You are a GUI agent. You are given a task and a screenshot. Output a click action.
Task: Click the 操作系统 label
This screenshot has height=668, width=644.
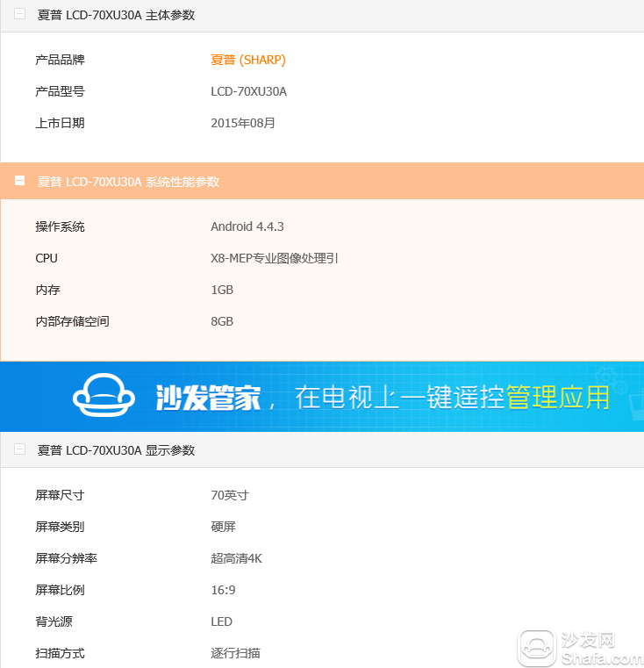pos(60,226)
